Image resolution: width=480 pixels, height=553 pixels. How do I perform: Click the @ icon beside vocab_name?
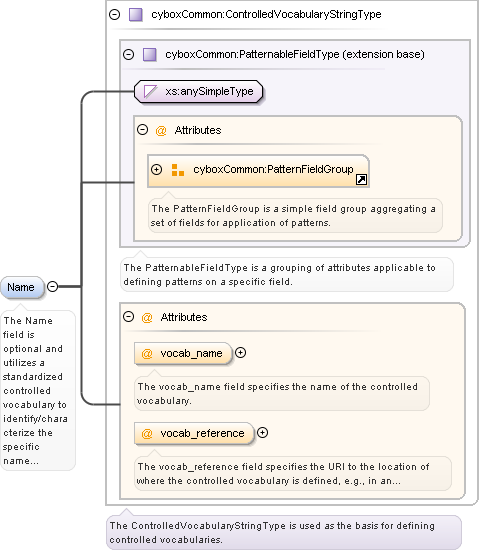coord(147,353)
